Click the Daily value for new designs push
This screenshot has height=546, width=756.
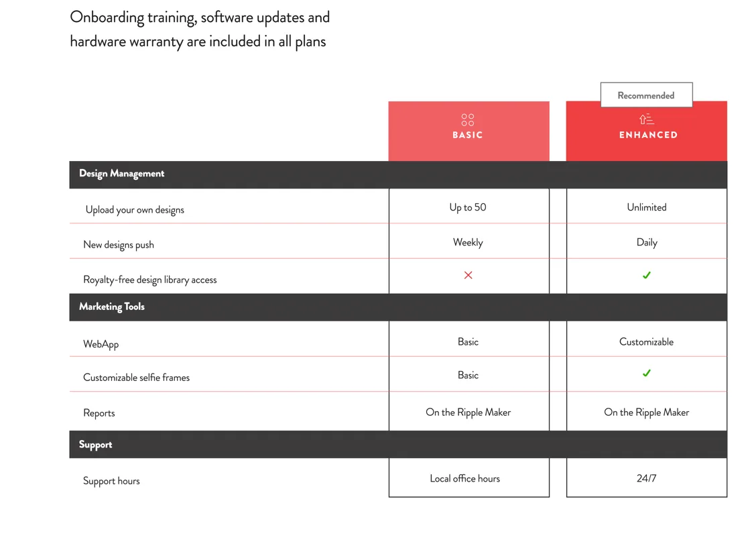646,242
